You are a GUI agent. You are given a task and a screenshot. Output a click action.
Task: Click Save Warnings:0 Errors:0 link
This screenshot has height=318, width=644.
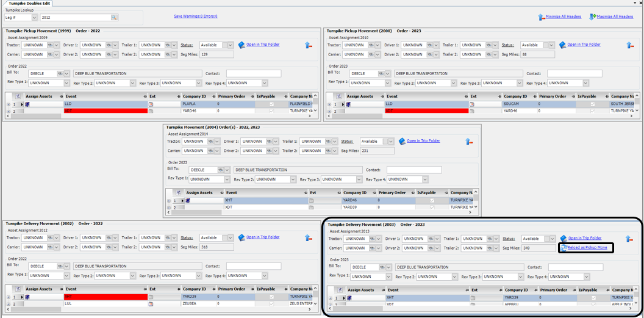(195, 16)
